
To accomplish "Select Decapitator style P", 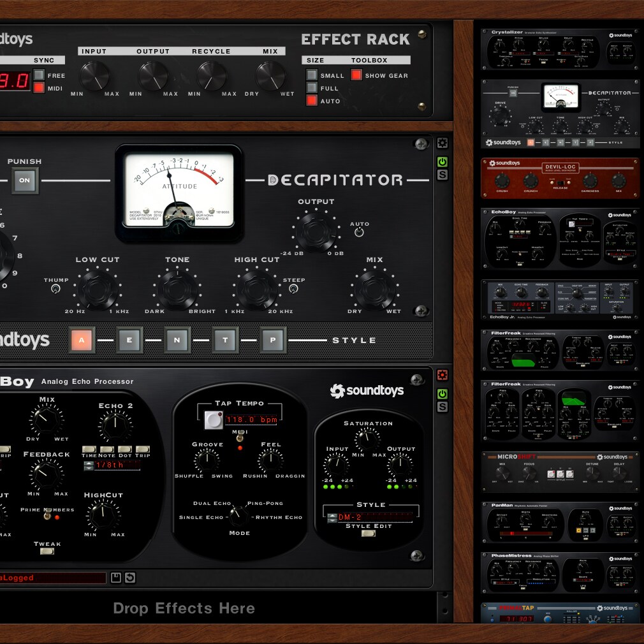I will coord(273,340).
